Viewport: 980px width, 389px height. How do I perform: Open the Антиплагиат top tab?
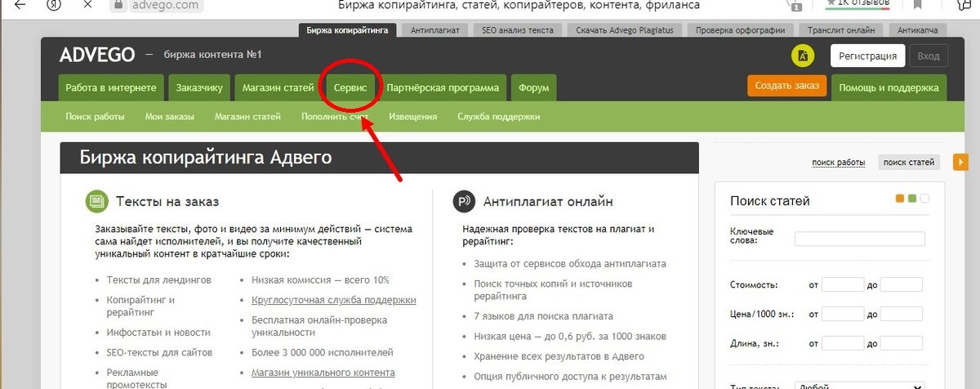(435, 30)
